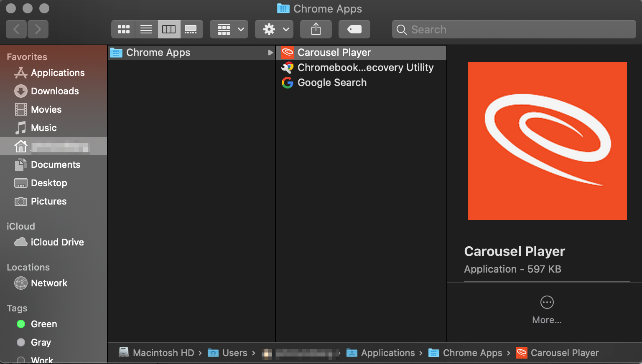This screenshot has height=364, width=642.
Task: Click the Chromebook Recovery Utility icon
Action: tap(287, 68)
